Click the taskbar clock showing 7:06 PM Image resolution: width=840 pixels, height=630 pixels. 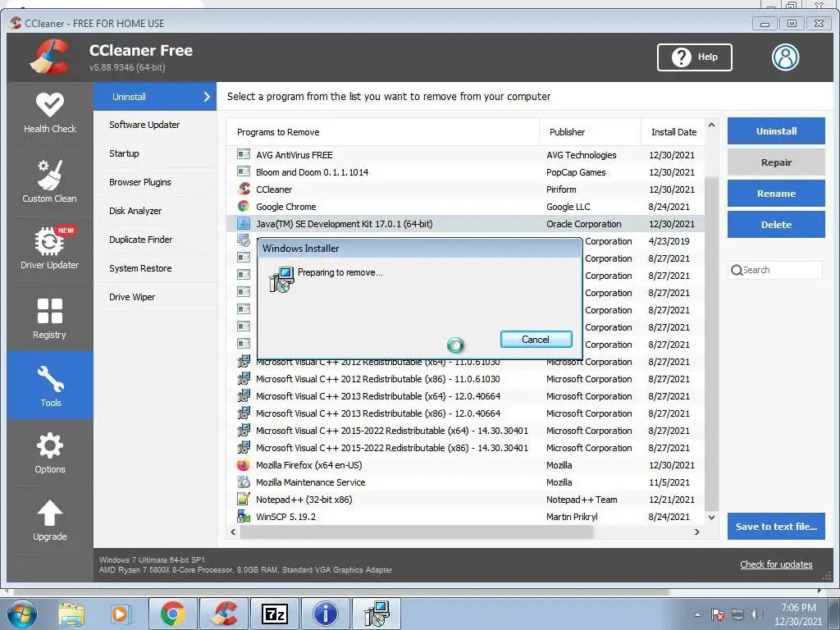click(797, 614)
